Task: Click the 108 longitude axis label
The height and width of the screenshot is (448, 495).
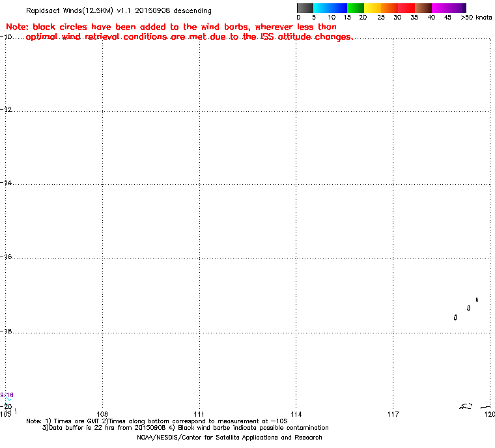Action: pos(102,414)
